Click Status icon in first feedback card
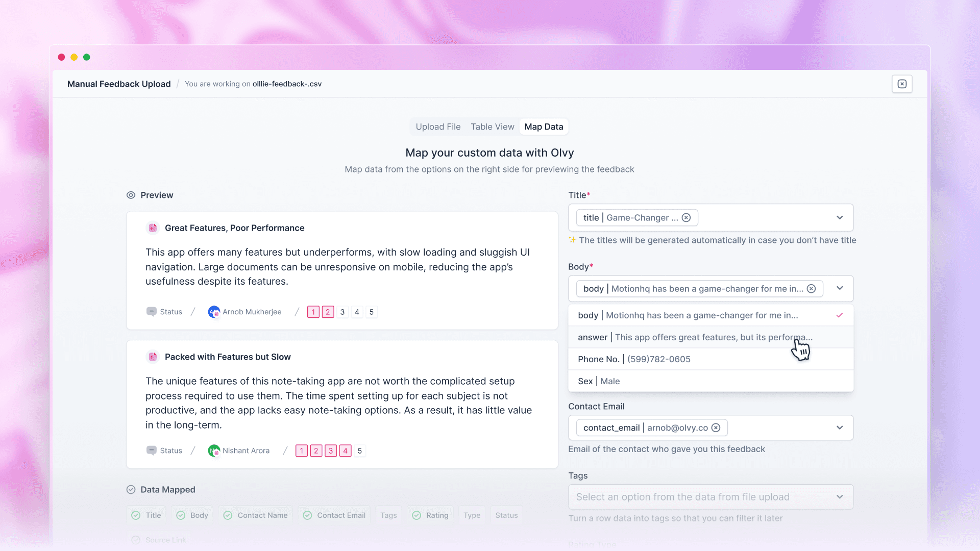 click(152, 312)
